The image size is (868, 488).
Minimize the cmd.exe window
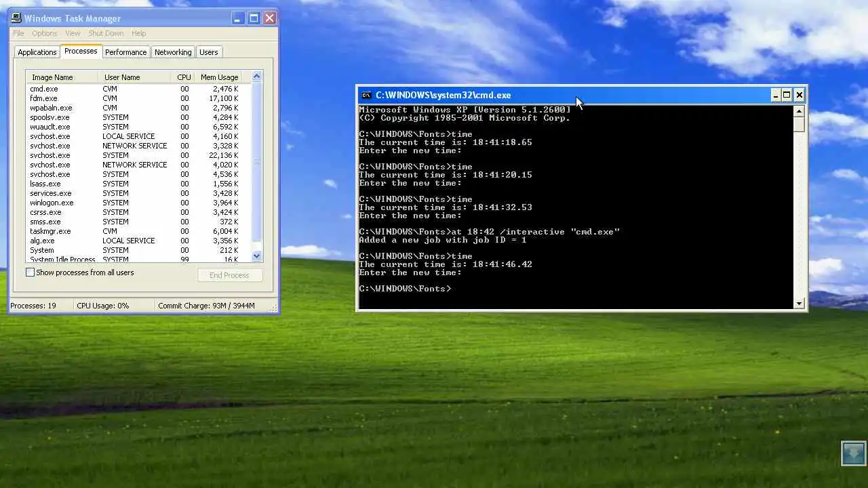(775, 96)
